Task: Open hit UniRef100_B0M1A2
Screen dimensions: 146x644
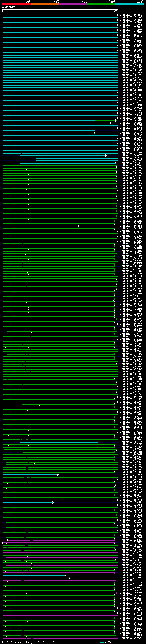Action: pyautogui.click(x=131, y=22)
